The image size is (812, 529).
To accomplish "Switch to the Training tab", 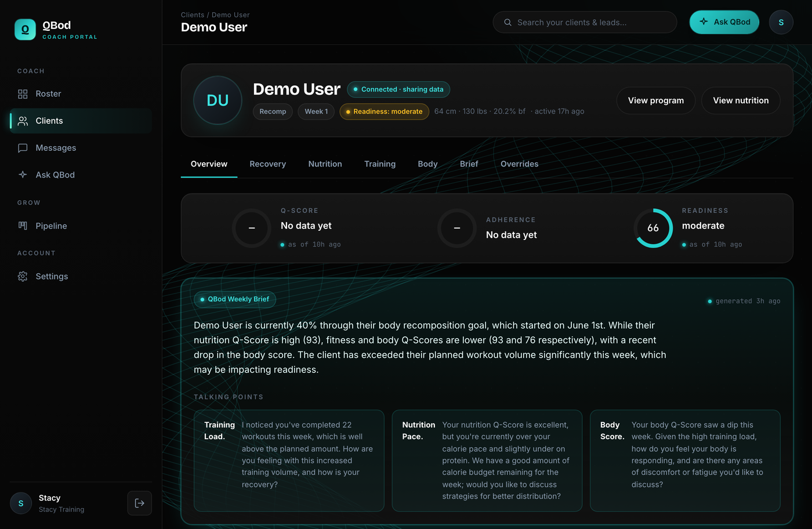I will 380,164.
